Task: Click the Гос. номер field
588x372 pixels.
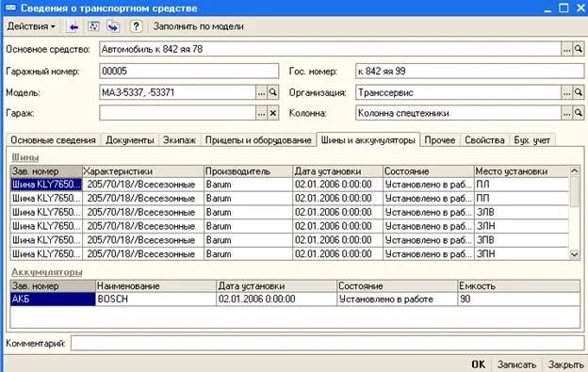Action: (x=469, y=72)
